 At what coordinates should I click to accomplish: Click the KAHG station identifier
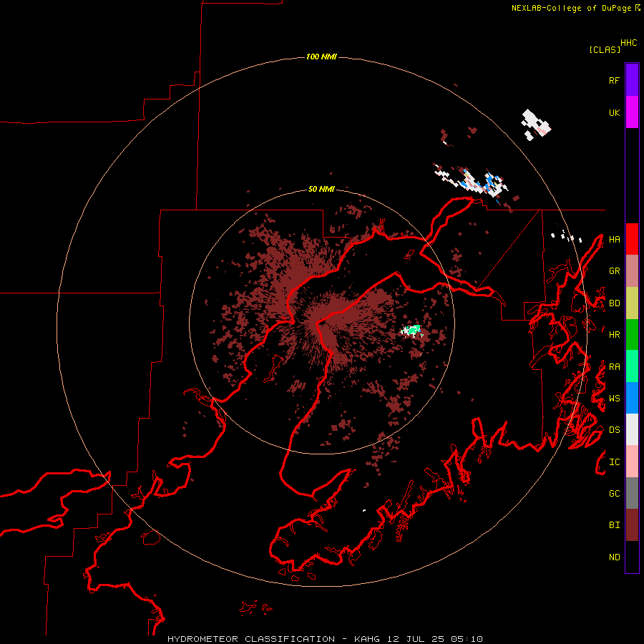coord(366,639)
